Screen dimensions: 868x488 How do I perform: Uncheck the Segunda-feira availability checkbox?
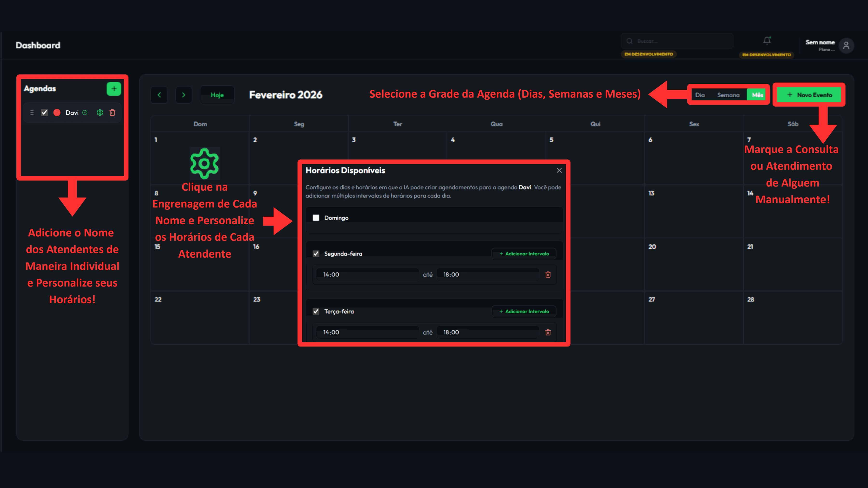[x=316, y=254]
